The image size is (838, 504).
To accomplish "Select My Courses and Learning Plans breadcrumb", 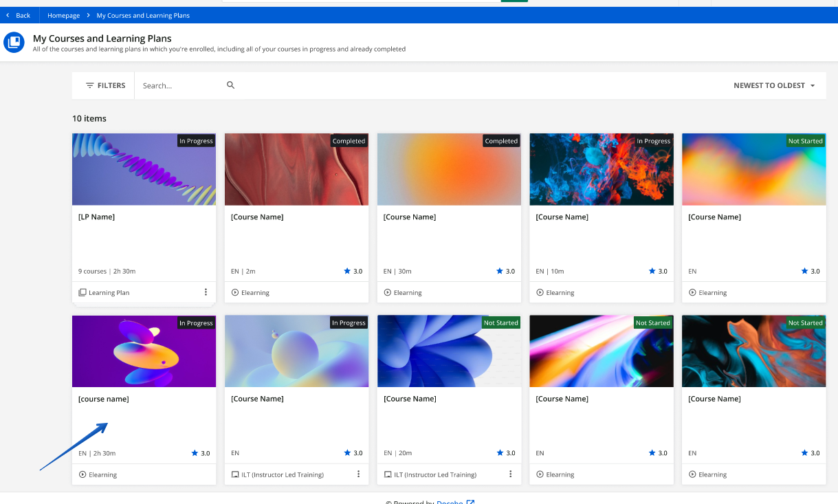I will point(143,15).
